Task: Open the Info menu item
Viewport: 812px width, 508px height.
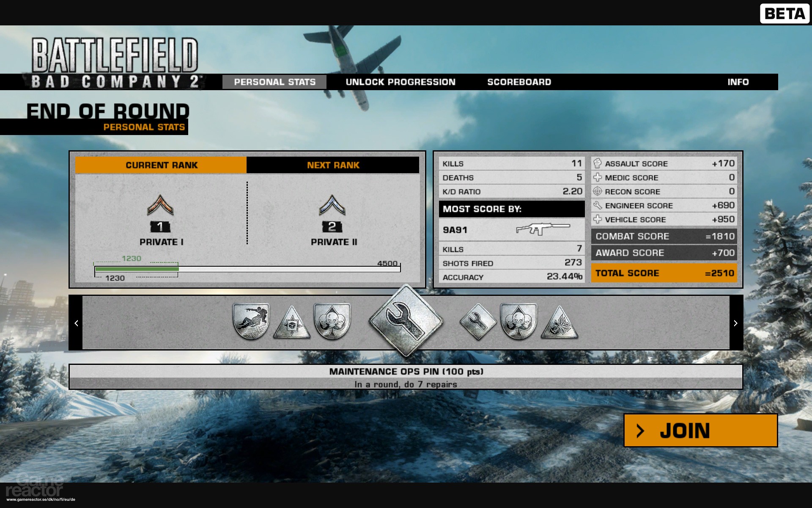Action: point(738,82)
